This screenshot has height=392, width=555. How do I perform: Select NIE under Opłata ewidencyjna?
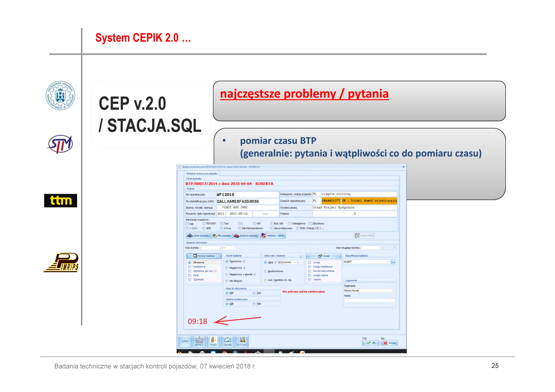[x=227, y=304]
